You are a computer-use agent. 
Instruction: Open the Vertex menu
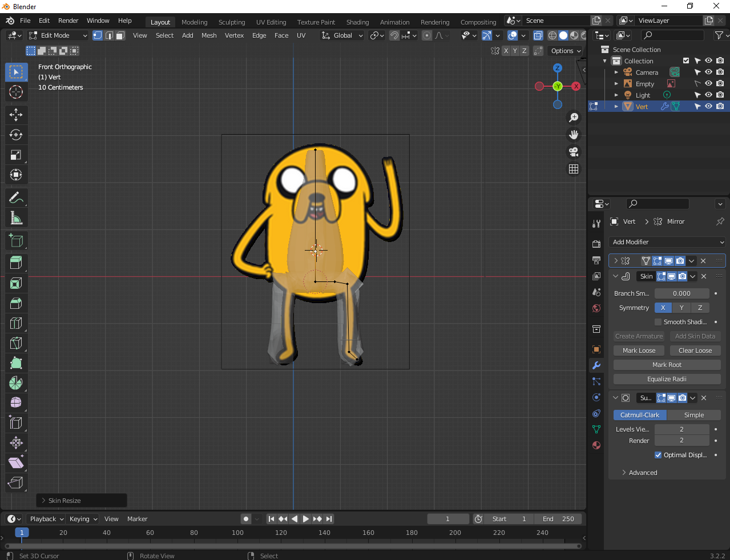(x=234, y=35)
